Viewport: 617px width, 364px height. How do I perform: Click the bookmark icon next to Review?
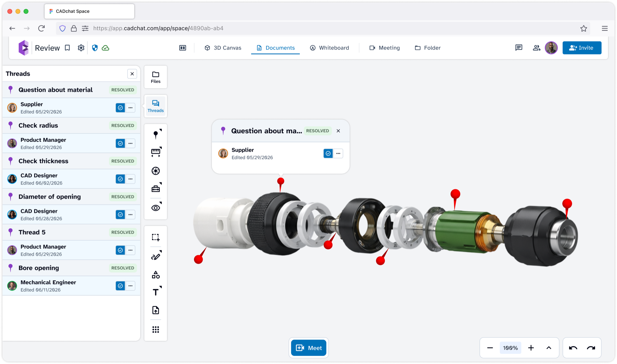pos(67,48)
